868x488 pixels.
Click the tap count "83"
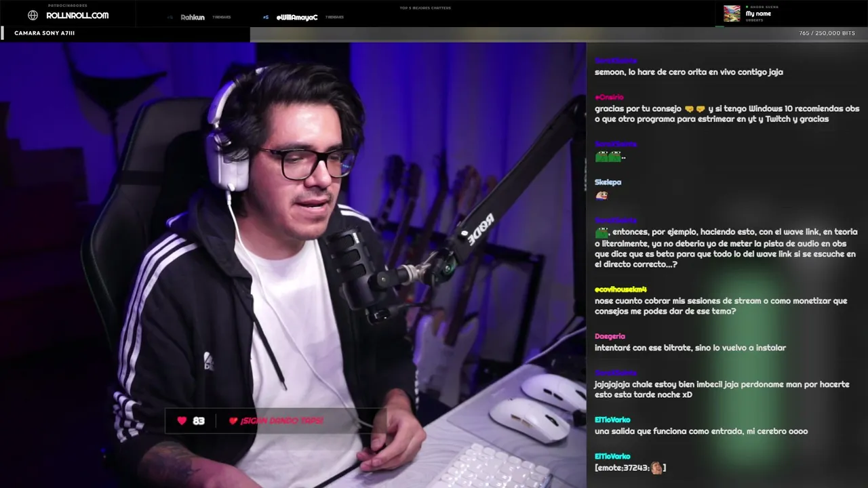pos(199,421)
